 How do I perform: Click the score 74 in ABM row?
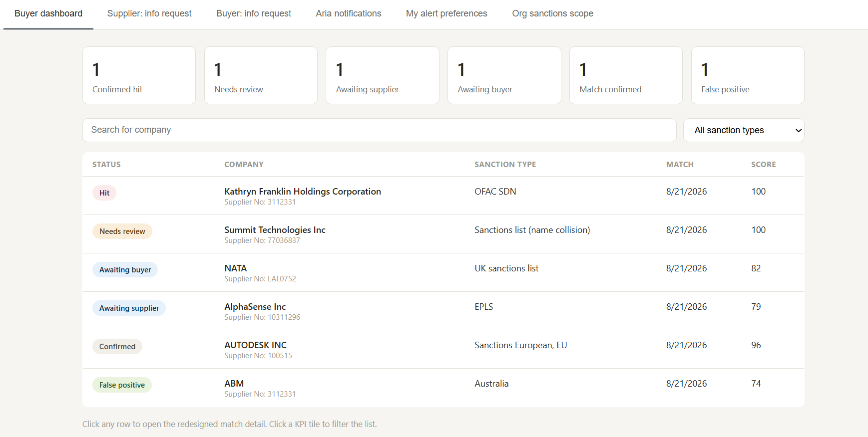pos(756,384)
